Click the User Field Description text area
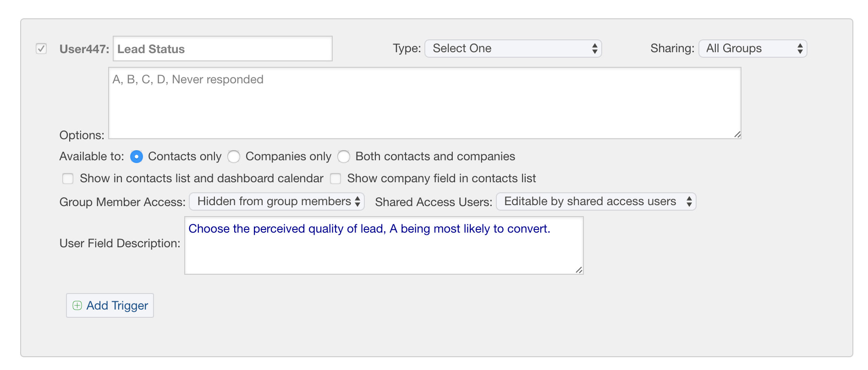868x370 pixels. (384, 245)
